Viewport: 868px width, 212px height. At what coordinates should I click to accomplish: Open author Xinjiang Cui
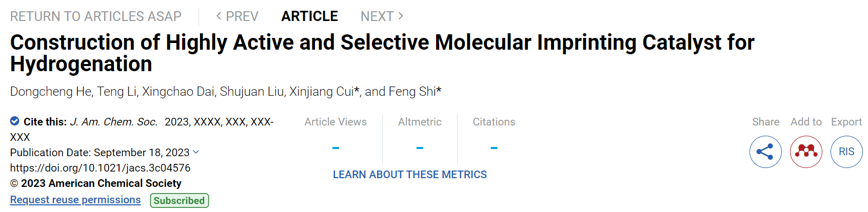pyautogui.click(x=322, y=92)
